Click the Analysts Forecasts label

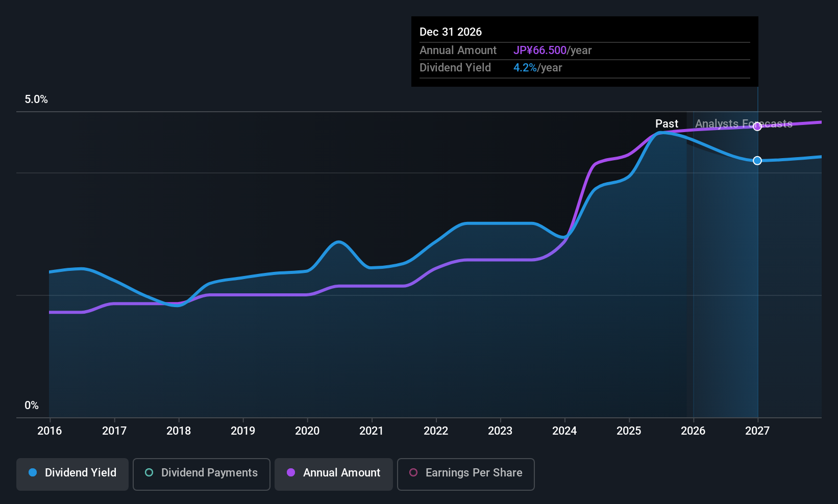[x=744, y=124]
